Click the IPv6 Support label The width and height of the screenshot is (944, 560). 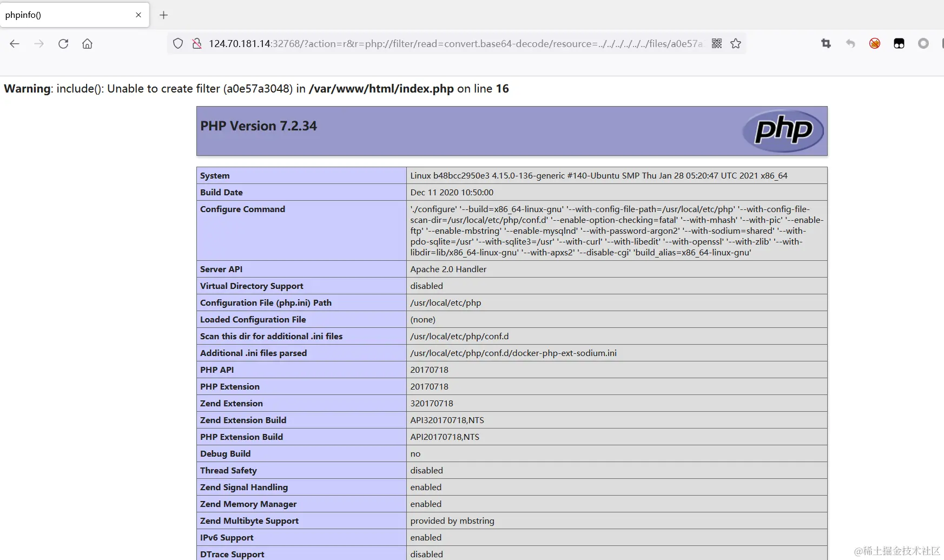(227, 538)
